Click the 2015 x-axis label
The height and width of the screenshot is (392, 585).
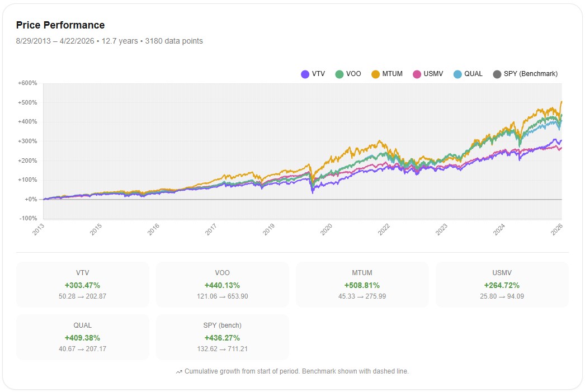tap(96, 229)
